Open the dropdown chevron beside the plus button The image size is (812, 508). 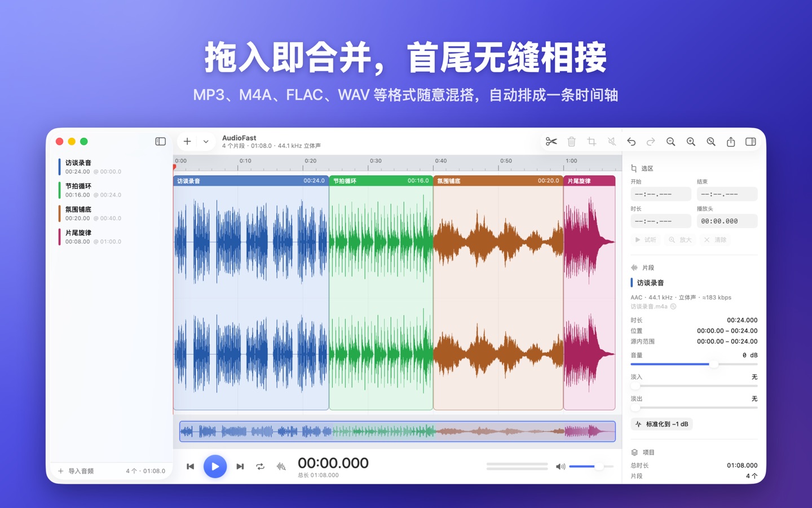click(206, 142)
